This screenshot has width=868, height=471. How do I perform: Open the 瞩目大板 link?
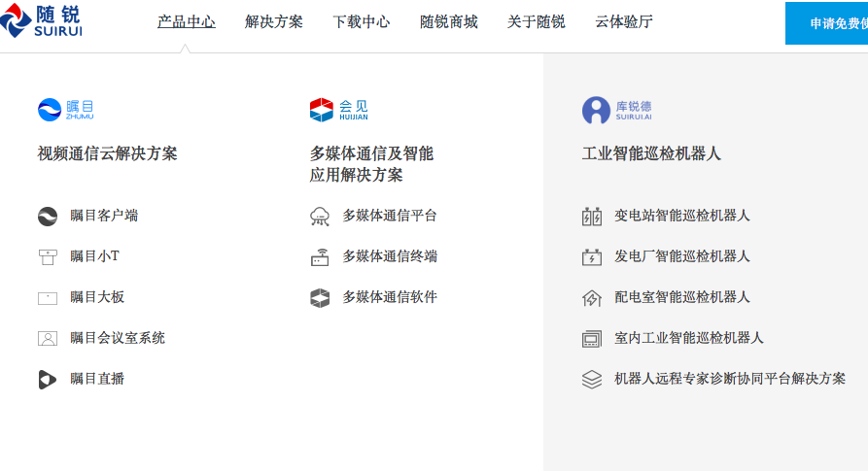pyautogui.click(x=97, y=297)
